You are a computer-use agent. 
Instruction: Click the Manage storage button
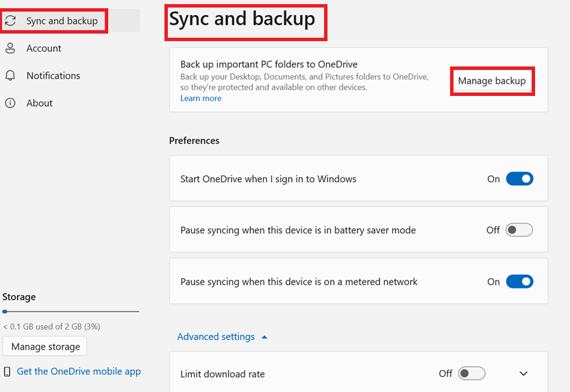coord(45,346)
